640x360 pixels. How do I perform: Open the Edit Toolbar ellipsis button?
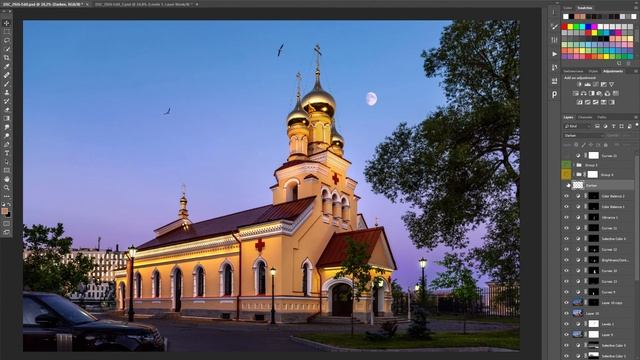coord(7,196)
